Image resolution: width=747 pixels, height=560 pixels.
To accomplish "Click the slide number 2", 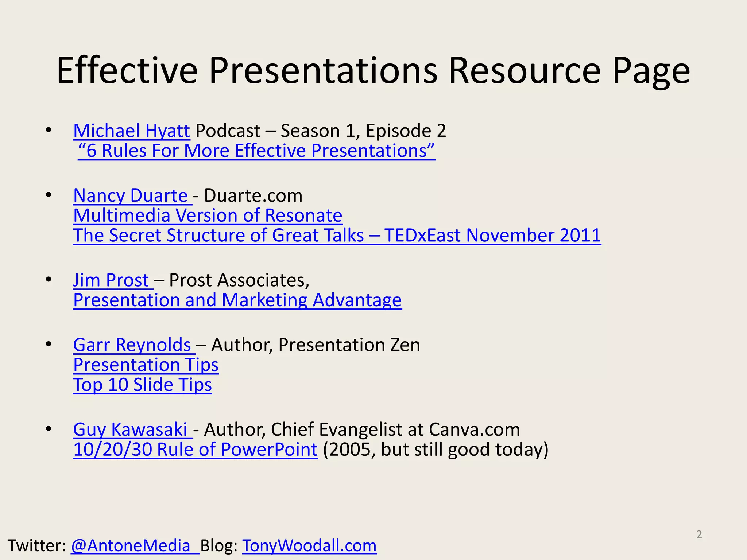I will pos(699,534).
